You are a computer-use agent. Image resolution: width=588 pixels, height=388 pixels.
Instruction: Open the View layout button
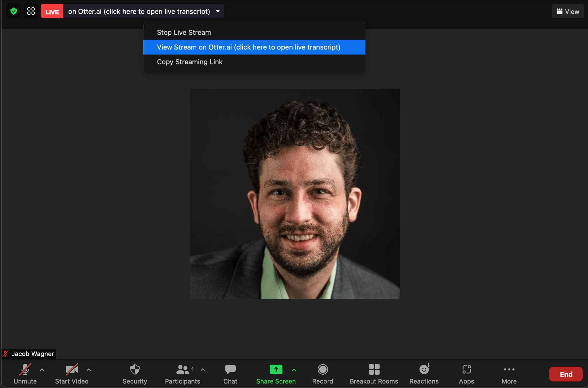tap(568, 11)
